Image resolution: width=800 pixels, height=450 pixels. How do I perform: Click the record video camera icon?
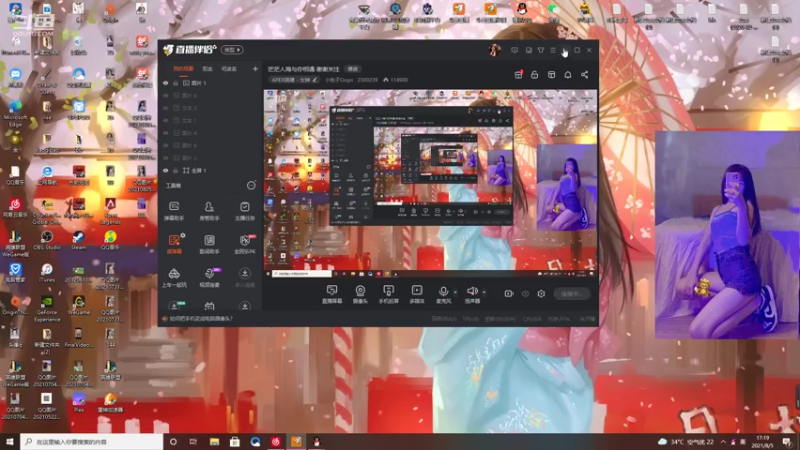click(x=509, y=294)
